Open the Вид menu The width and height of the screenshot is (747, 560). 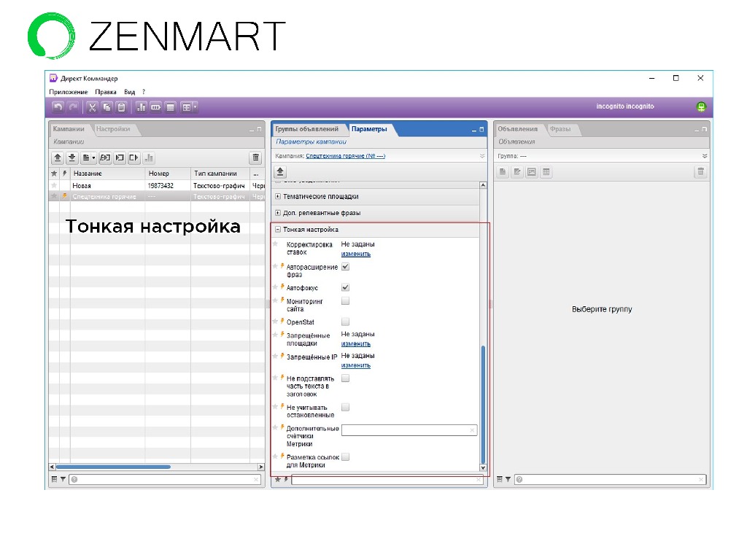point(129,92)
